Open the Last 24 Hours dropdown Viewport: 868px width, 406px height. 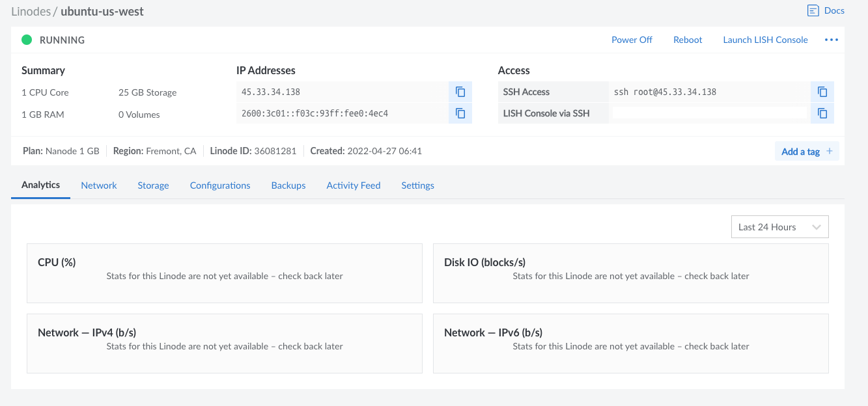pos(779,227)
